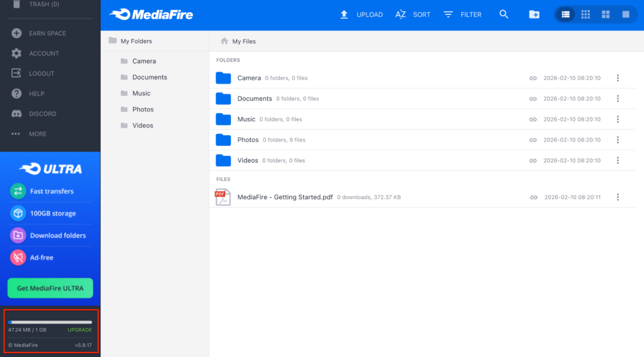Open the Sort dropdown
The height and width of the screenshot is (357, 644).
413,14
